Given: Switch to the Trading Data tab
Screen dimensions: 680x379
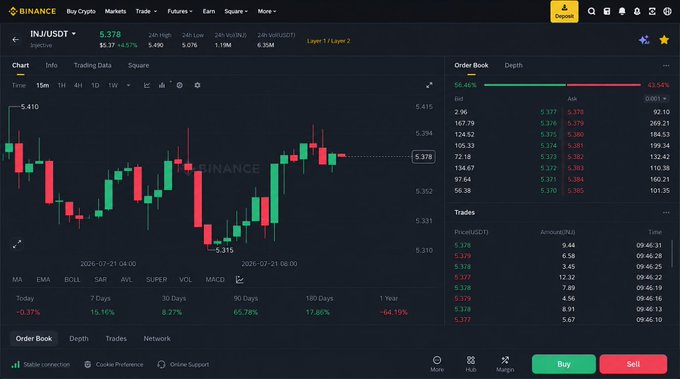Looking at the screenshot, I should [x=92, y=65].
